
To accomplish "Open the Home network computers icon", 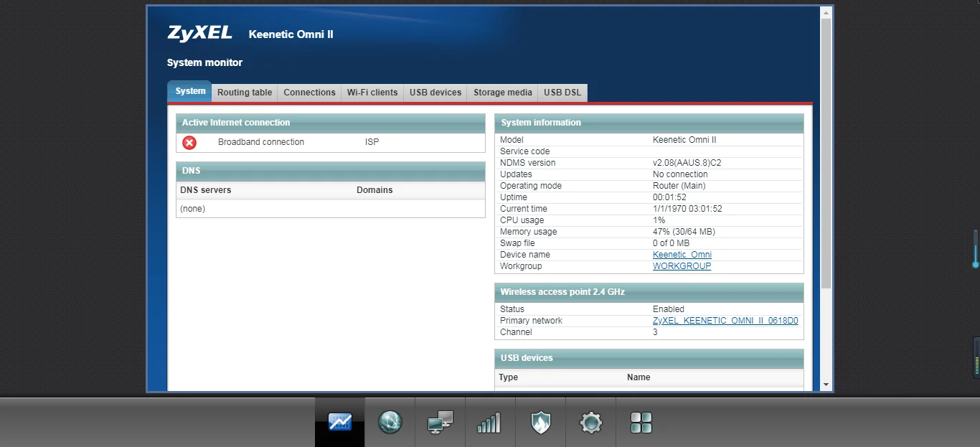I will tap(440, 422).
